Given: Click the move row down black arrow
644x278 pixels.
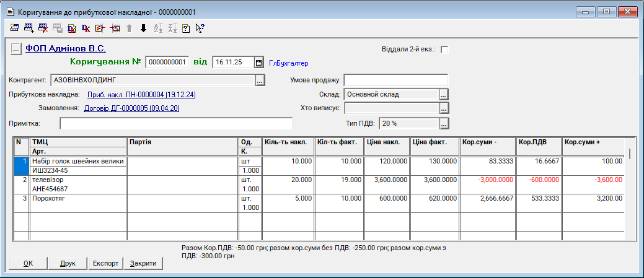Looking at the screenshot, I should coord(143,28).
